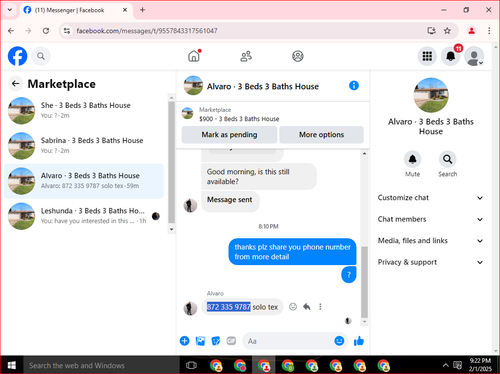Image resolution: width=500 pixels, height=374 pixels.
Task: Choose a sticker from composer
Action: (216, 341)
